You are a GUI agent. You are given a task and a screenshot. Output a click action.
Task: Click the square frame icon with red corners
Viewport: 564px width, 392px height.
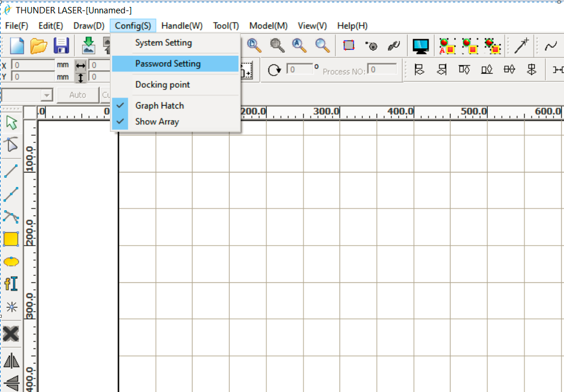(x=349, y=45)
